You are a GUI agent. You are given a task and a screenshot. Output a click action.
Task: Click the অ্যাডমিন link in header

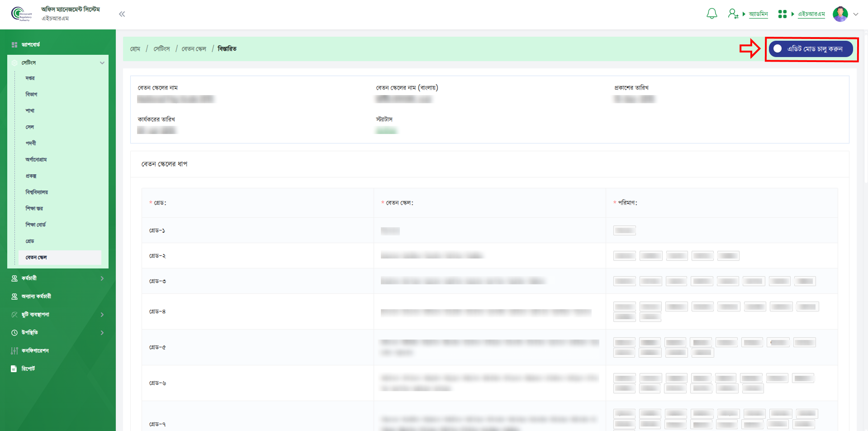pos(758,14)
